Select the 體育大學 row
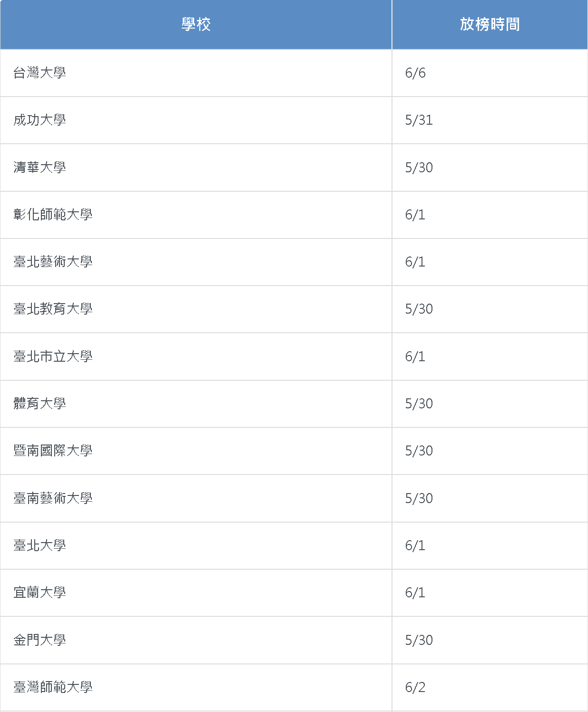This screenshot has width=588, height=712. [x=294, y=404]
